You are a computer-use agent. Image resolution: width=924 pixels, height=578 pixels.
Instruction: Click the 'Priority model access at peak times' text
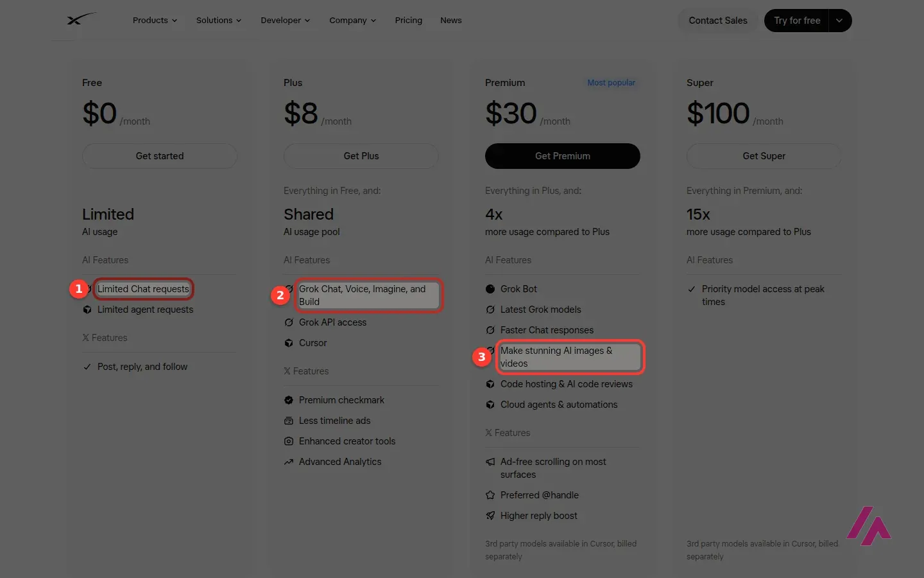pos(763,295)
